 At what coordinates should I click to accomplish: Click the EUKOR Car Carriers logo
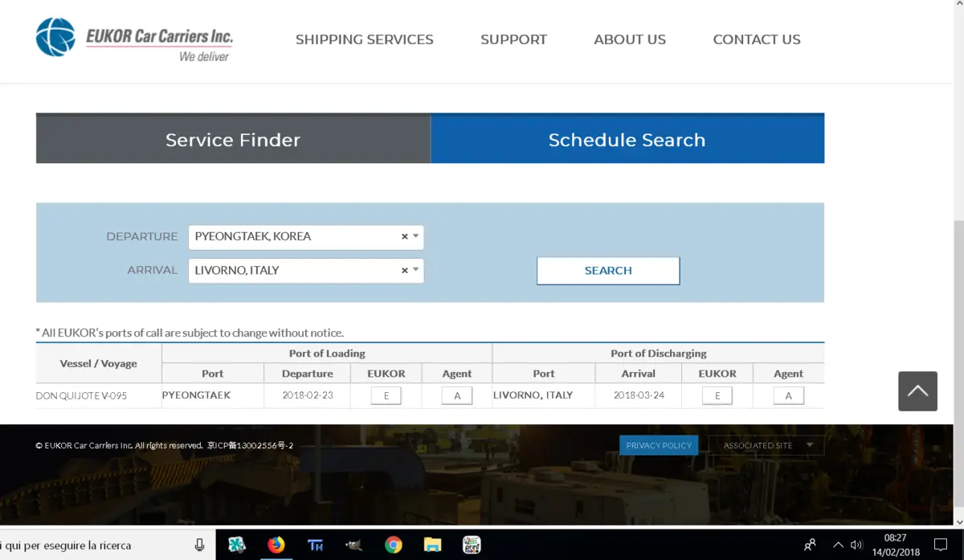(x=135, y=39)
